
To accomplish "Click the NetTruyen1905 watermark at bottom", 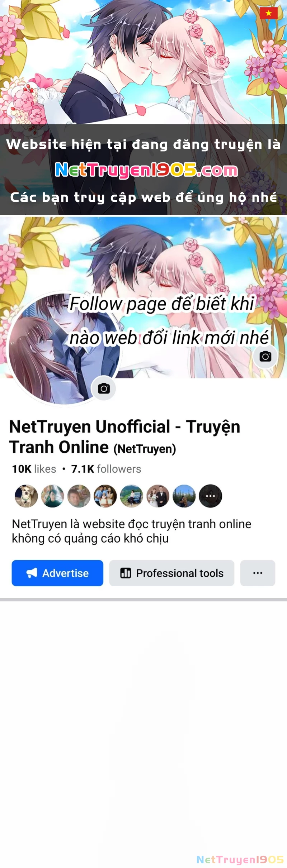I will (240, 859).
